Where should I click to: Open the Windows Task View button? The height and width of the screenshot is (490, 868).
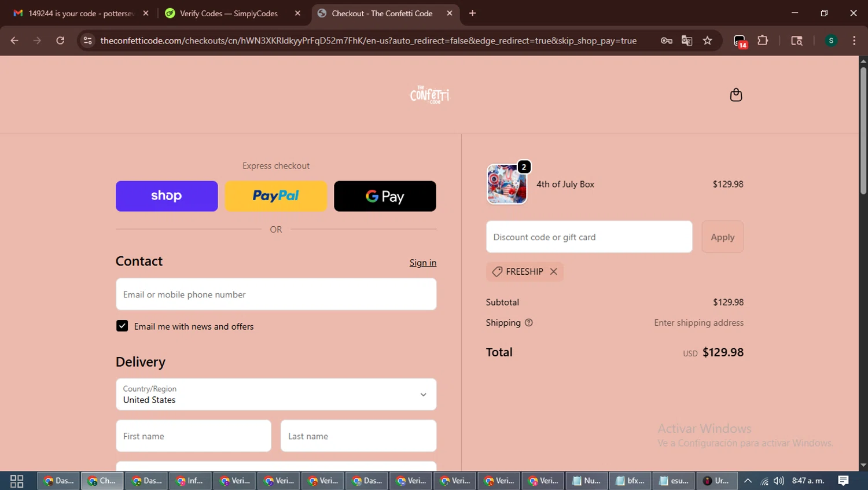(x=17, y=481)
